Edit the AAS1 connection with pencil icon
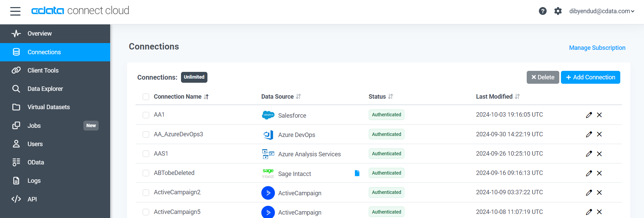The height and width of the screenshot is (218, 644). [589, 154]
